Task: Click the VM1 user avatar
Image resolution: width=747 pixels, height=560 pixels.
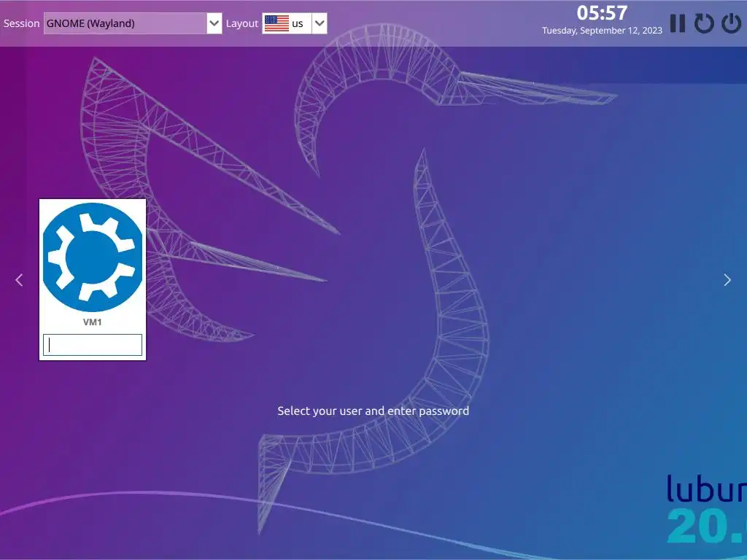Action: pyautogui.click(x=93, y=257)
